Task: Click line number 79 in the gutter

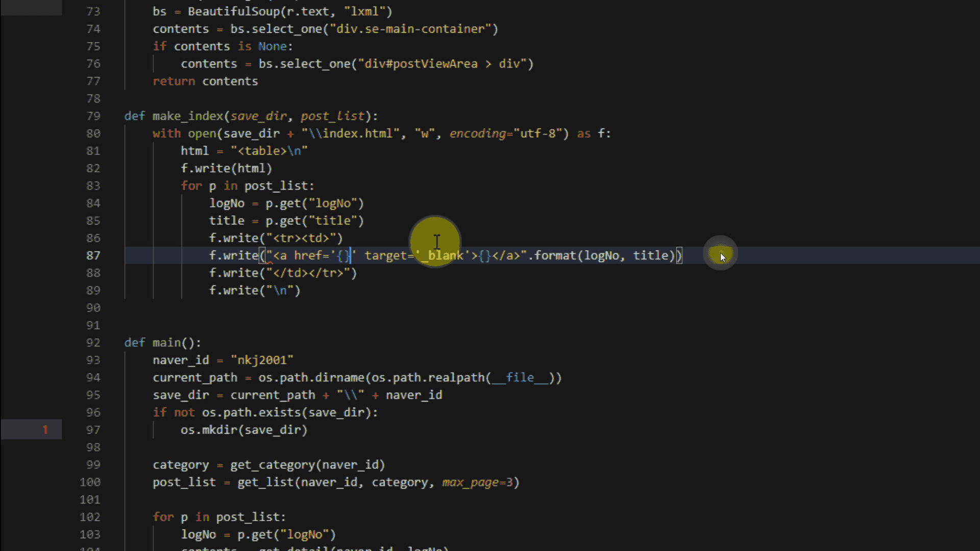Action: tap(93, 116)
